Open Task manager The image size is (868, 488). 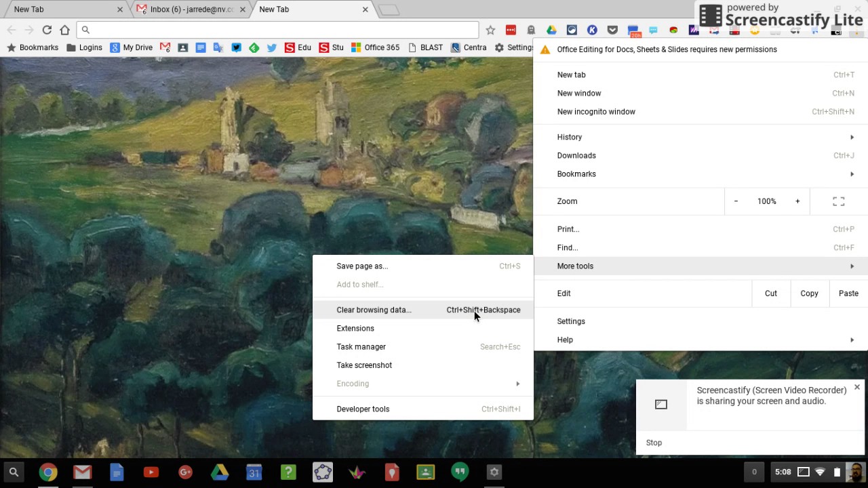[423, 347]
